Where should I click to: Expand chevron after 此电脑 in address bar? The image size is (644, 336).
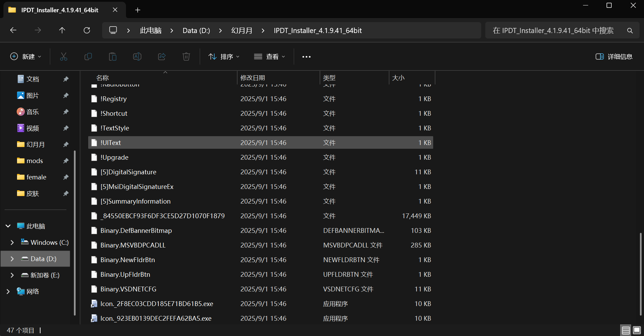coord(172,31)
